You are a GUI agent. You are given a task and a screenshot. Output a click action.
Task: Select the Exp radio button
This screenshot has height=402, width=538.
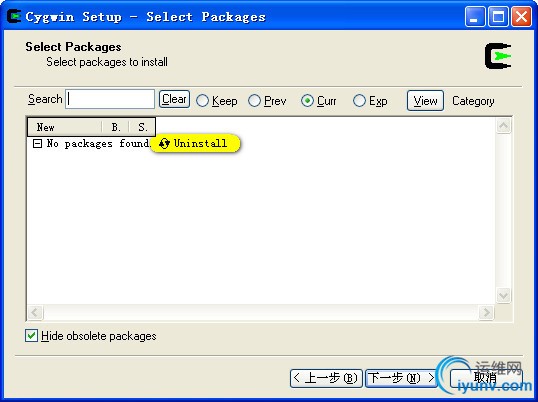359,101
